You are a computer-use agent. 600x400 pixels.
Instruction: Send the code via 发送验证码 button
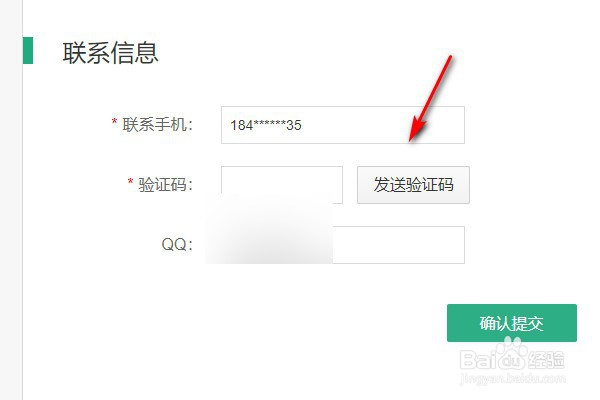pos(413,185)
